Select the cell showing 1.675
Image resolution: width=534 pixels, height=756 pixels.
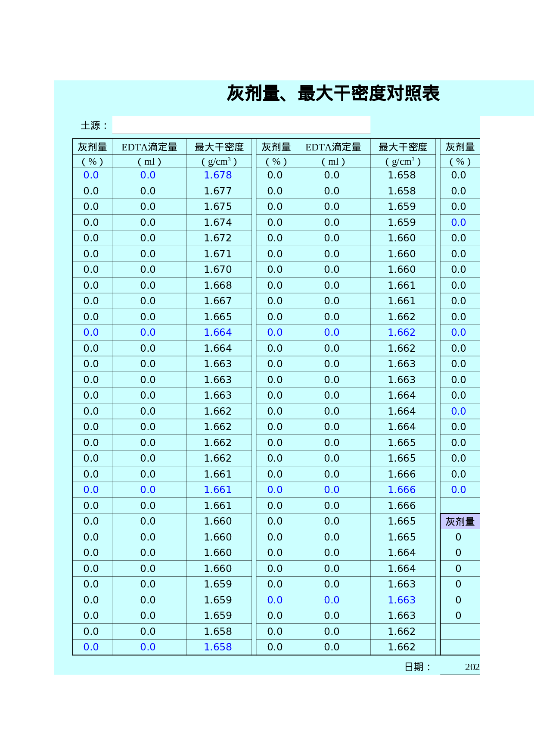pyautogui.click(x=219, y=206)
